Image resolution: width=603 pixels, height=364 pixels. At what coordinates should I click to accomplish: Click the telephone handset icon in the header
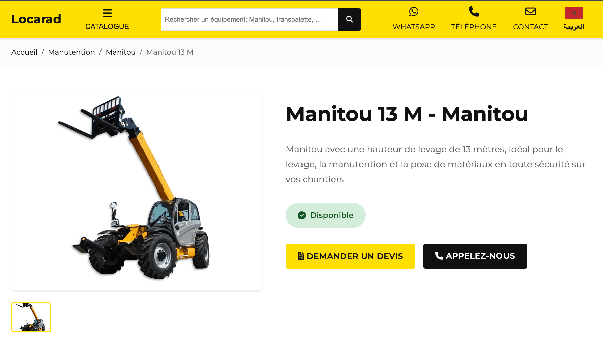click(x=474, y=12)
